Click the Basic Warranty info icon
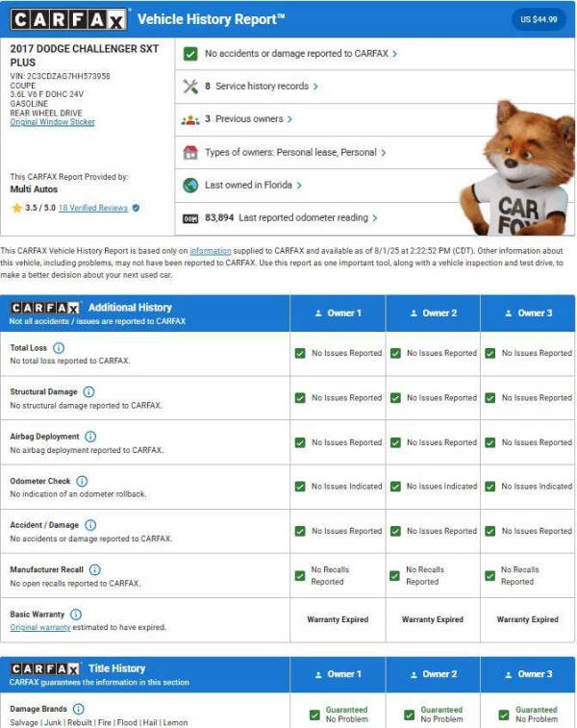Screen dimensions: 577x728 click(x=76, y=614)
